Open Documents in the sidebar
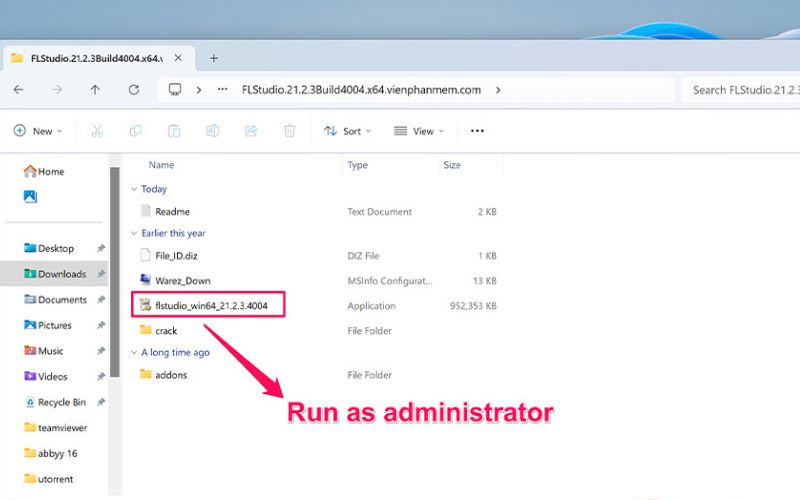This screenshot has width=800, height=500. coord(56,299)
